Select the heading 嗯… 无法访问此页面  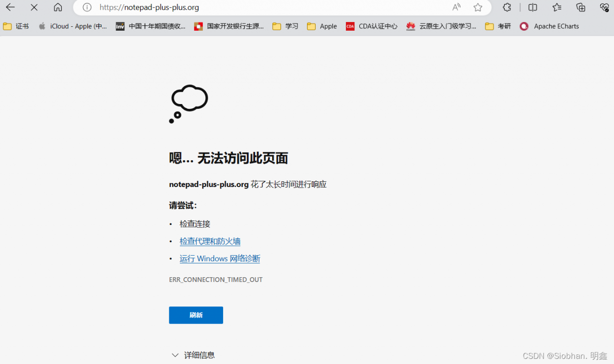point(228,158)
